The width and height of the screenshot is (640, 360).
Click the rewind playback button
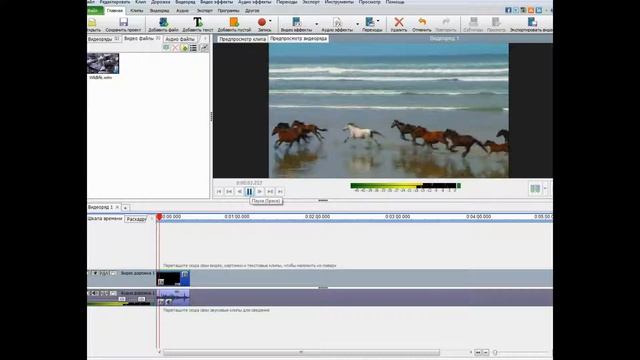click(x=239, y=191)
